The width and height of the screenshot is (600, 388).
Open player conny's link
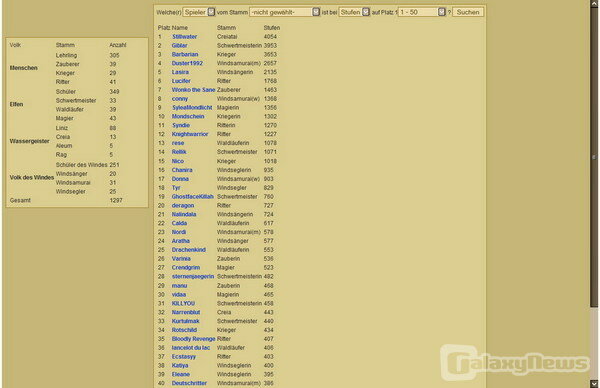(x=180, y=99)
